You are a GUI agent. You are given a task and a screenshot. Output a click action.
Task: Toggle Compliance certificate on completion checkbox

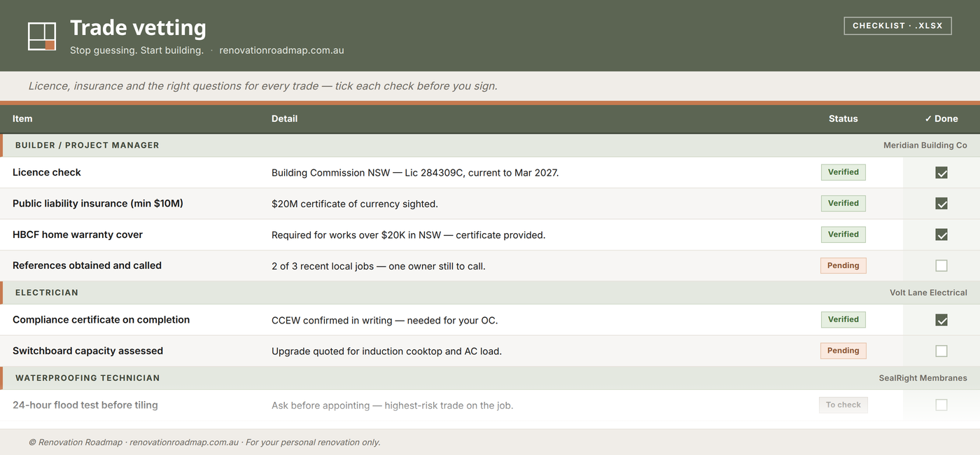[x=941, y=320]
